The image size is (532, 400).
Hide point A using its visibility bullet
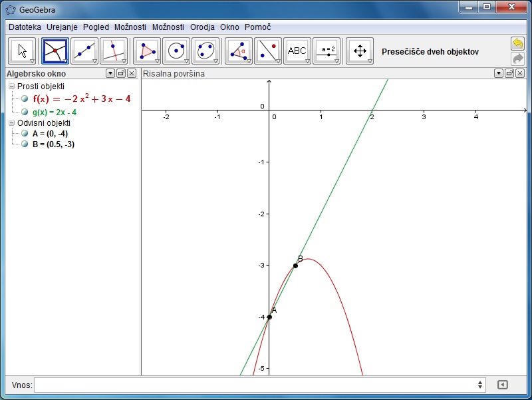point(25,133)
